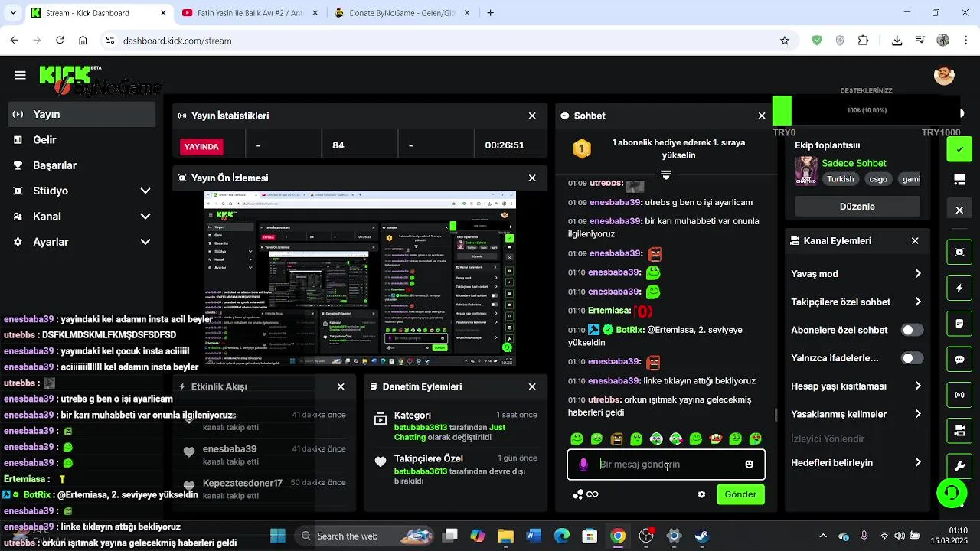Expand the Ayarlar sidebar section

pyautogui.click(x=145, y=242)
